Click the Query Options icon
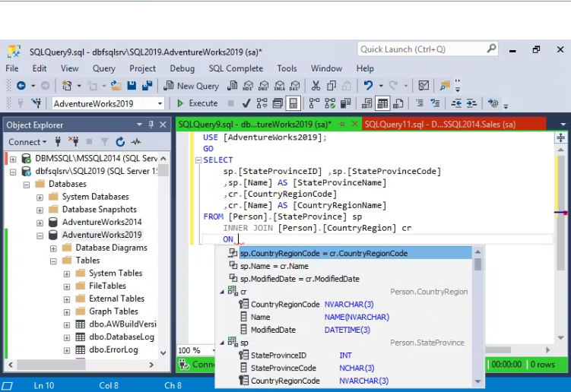The width and height of the screenshot is (571, 392). [278, 104]
